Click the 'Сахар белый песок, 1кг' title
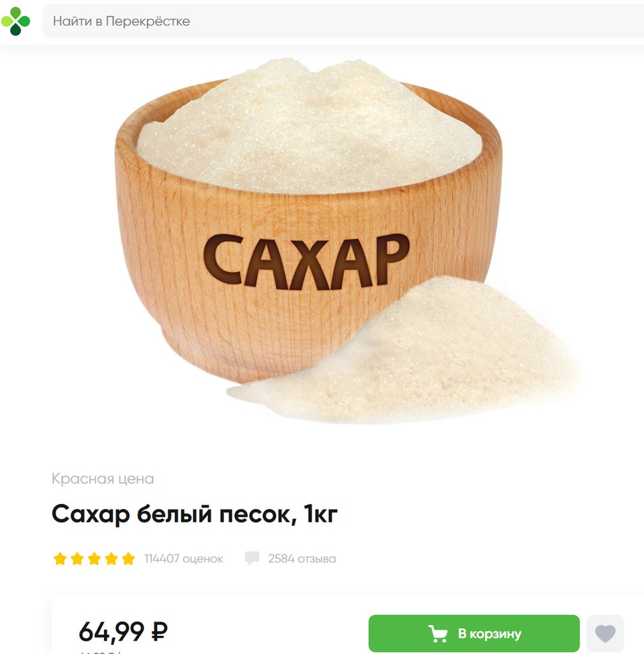This screenshot has height=654, width=644. point(195,514)
